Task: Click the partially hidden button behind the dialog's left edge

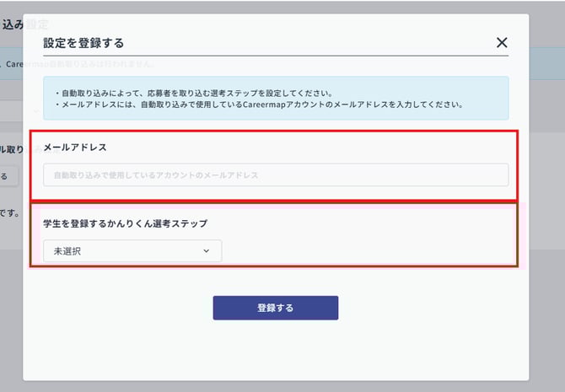Action: coord(5,176)
